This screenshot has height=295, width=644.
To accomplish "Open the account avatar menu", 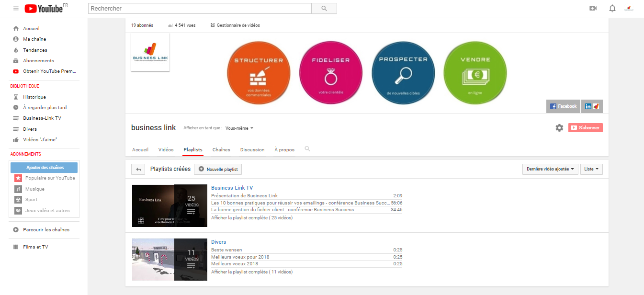I will (x=629, y=9).
